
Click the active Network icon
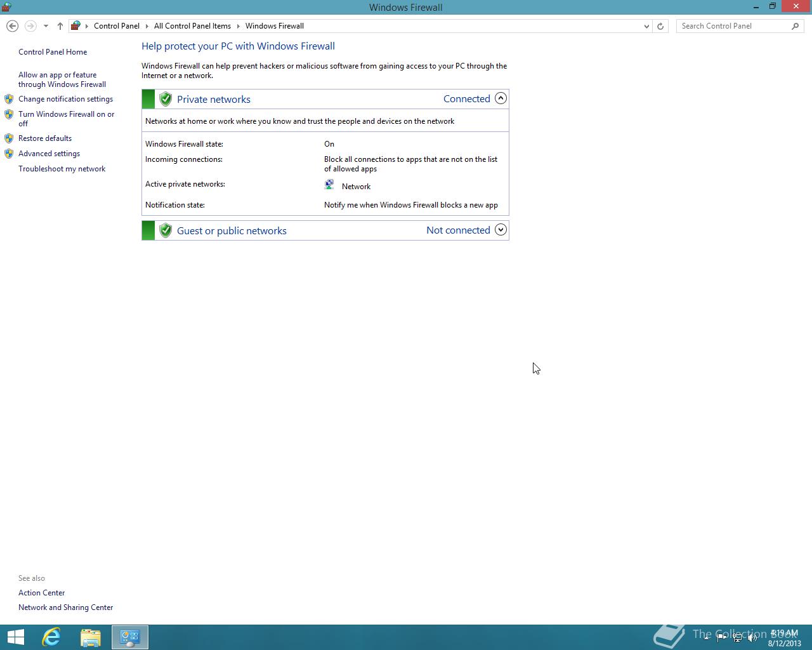[x=329, y=185]
